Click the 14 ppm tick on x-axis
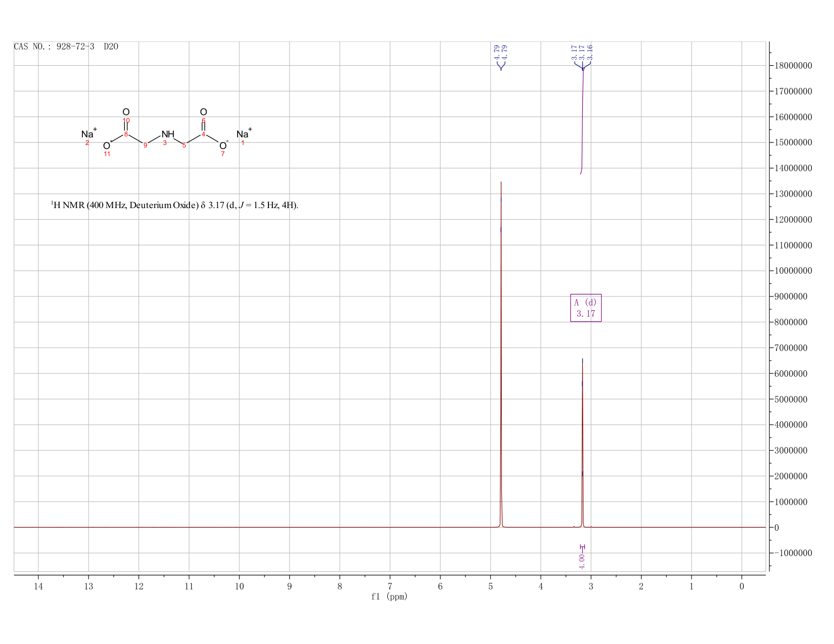 pos(38,586)
